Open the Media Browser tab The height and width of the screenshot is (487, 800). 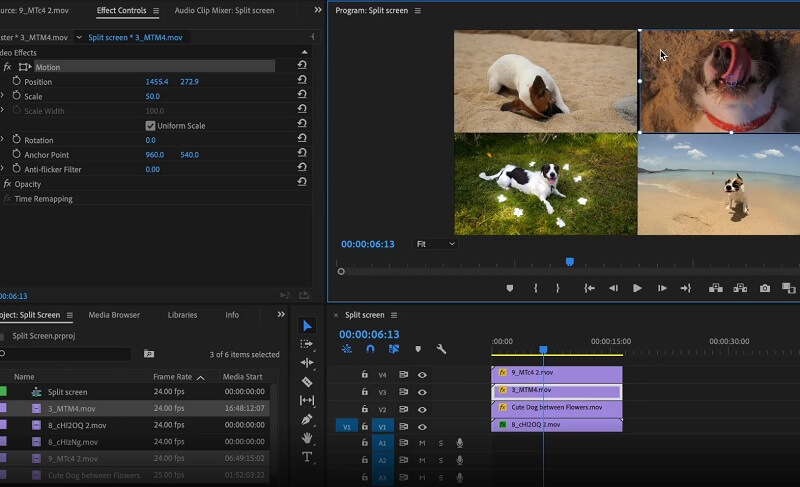coord(114,315)
